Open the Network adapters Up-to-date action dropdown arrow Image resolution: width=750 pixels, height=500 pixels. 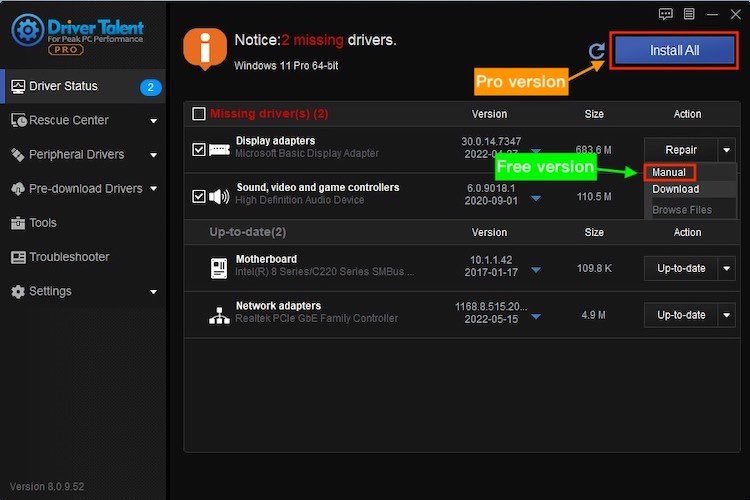[726, 315]
